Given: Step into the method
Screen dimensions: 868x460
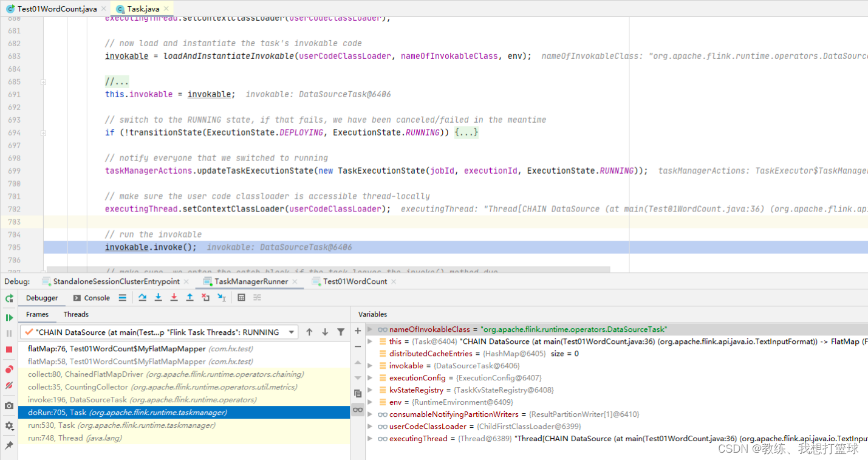Looking at the screenshot, I should coord(158,298).
